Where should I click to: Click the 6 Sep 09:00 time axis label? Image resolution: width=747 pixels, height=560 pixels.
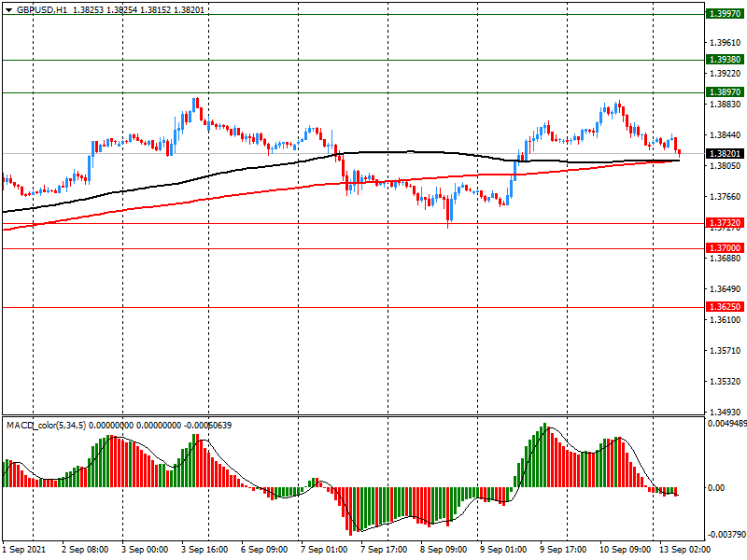click(264, 550)
